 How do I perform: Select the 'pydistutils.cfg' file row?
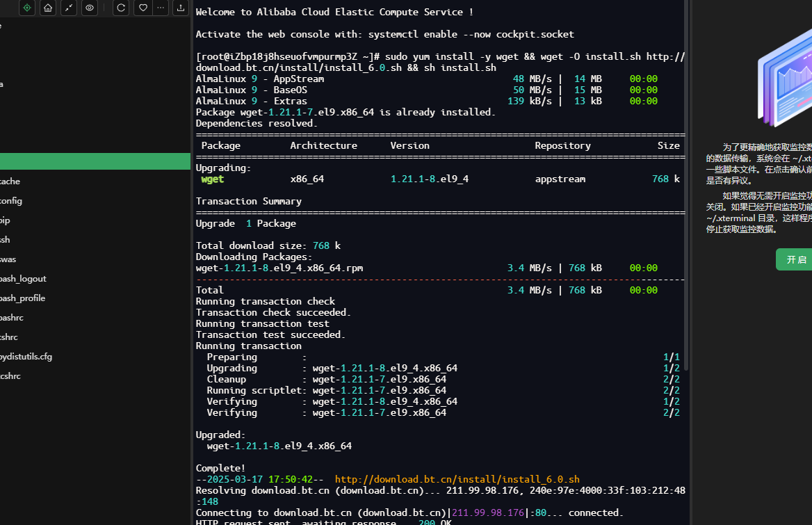coord(95,357)
